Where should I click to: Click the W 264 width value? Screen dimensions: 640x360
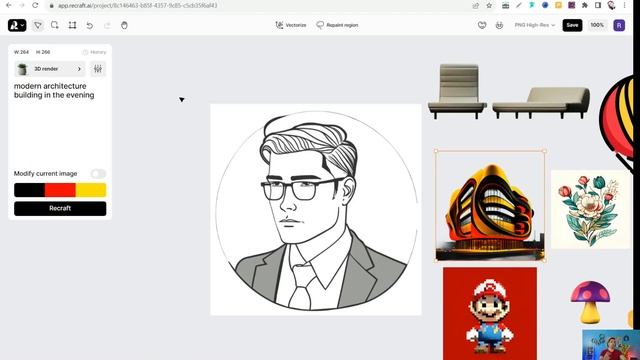(21, 52)
